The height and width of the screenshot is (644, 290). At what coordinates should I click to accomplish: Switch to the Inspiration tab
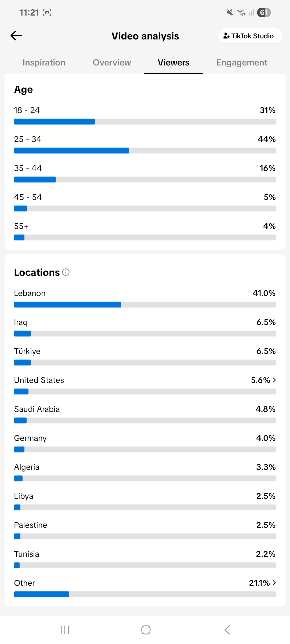(x=44, y=63)
